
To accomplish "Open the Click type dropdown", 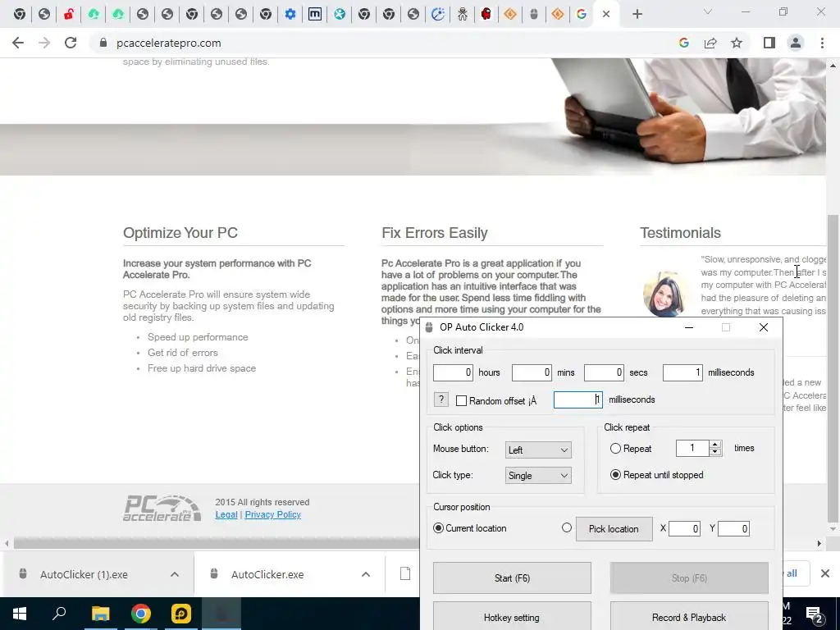I will pyautogui.click(x=538, y=475).
